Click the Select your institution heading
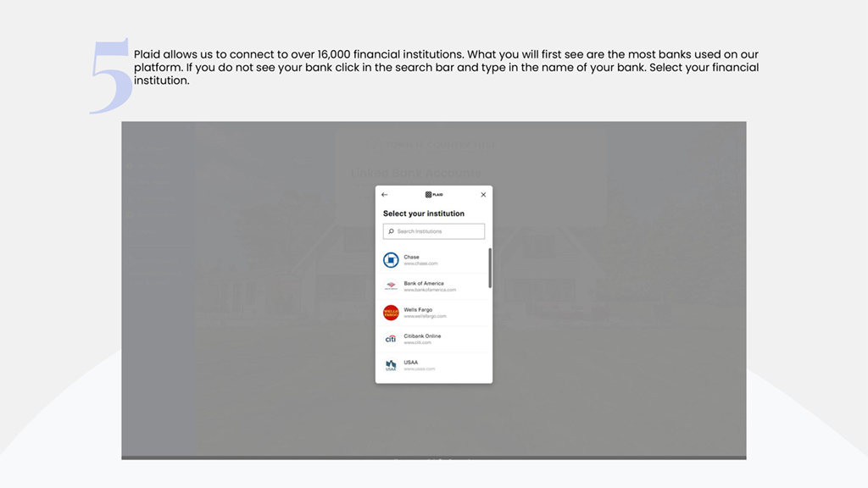The height and width of the screenshot is (488, 868). coord(424,213)
